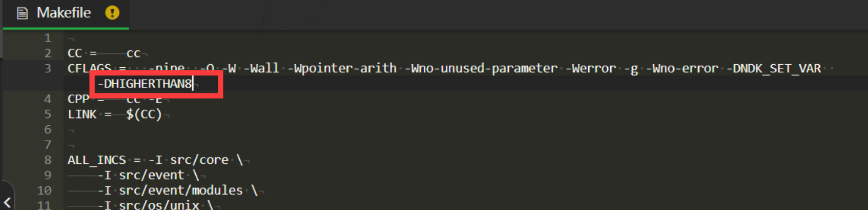
Task: Click the -Wpointer-arith flag
Action: coord(342,68)
